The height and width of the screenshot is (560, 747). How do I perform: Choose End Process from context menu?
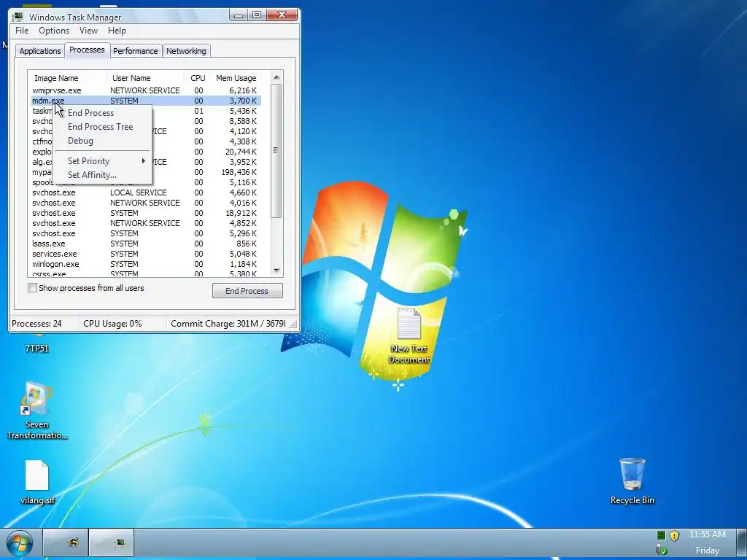pos(102,113)
